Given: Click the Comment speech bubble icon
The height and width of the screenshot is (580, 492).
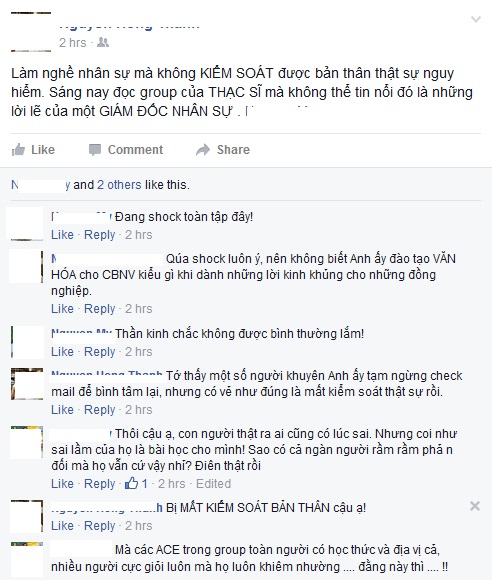Looking at the screenshot, I should coord(95,150).
